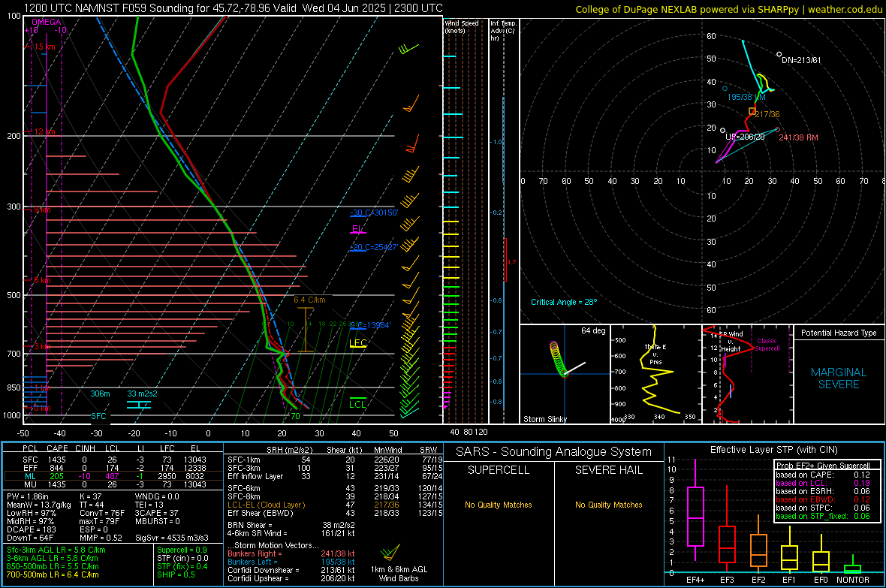Select the magenta EF4+ box plot

pyautogui.click(x=695, y=511)
